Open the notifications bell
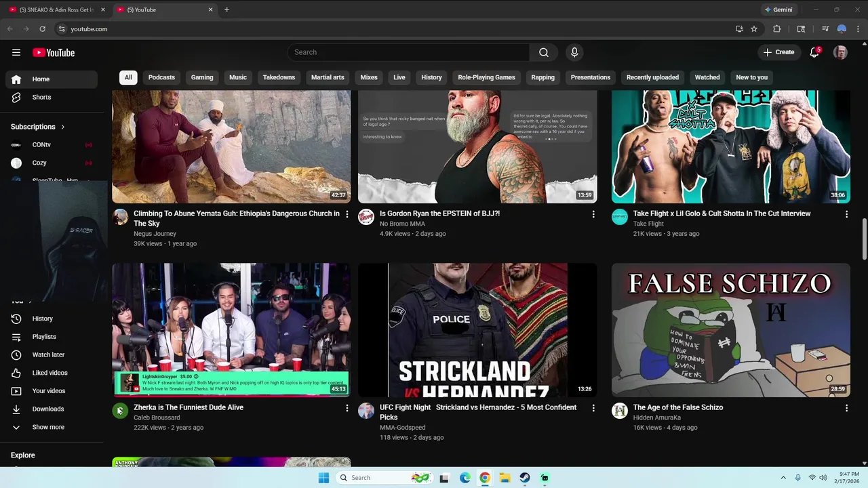Image resolution: width=868 pixels, height=488 pixels. (815, 52)
